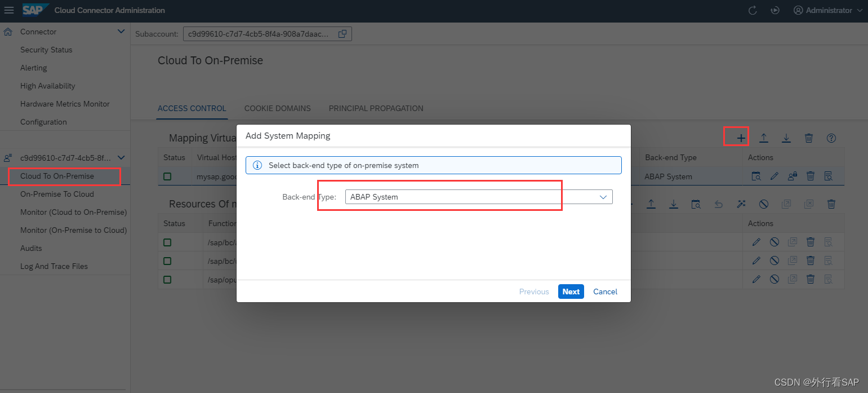
Task: Import resources using Resources toolbar upload icon
Action: [651, 204]
